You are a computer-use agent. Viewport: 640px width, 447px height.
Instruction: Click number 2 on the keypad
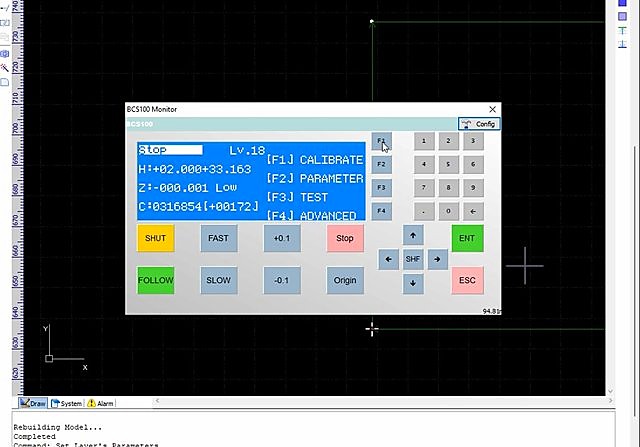pos(449,141)
